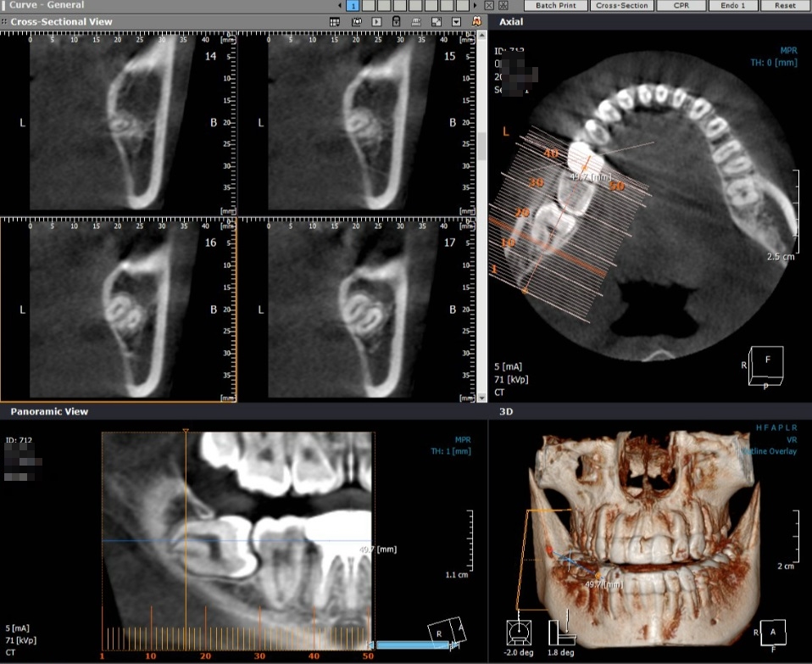The image size is (812, 664).
Task: Switch to the Endo 1 preset
Action: click(732, 5)
